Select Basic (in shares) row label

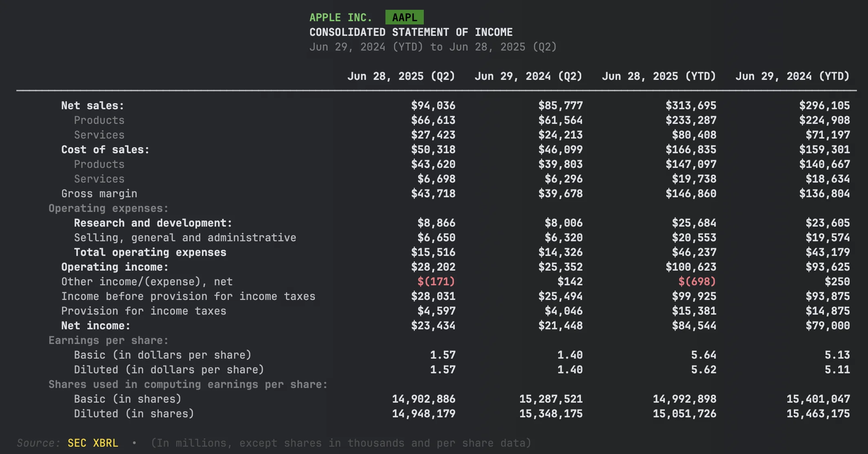click(x=128, y=399)
